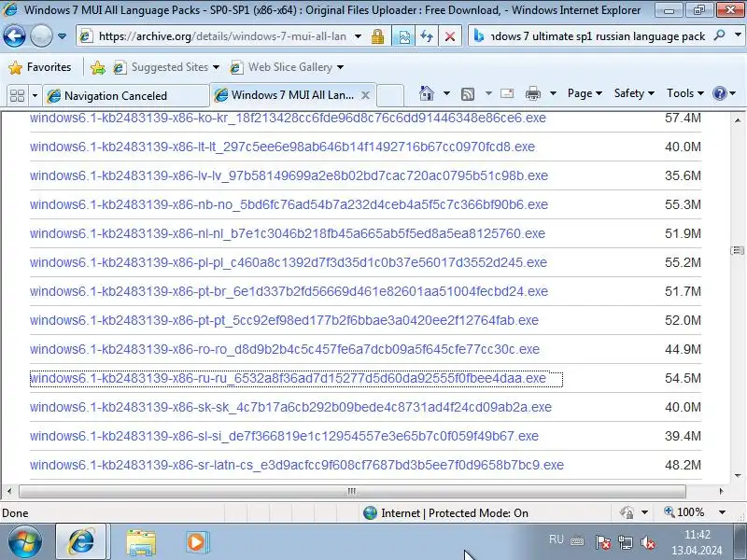Click the horizontal scrollbar thumb
This screenshot has width=747, height=560.
352,491
